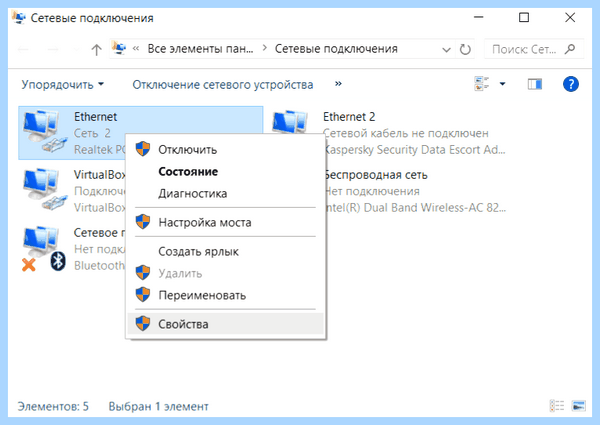The image size is (600, 425).
Task: Switch to details view in status bar
Action: click(557, 405)
